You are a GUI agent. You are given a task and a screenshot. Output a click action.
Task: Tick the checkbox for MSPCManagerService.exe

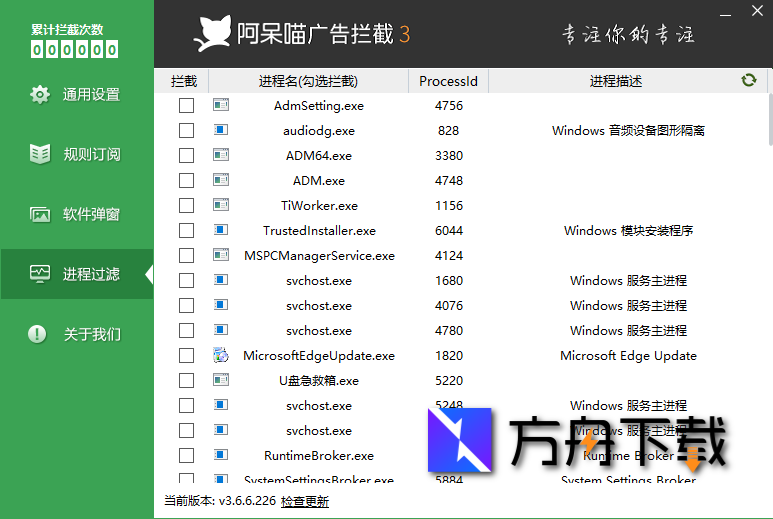186,255
